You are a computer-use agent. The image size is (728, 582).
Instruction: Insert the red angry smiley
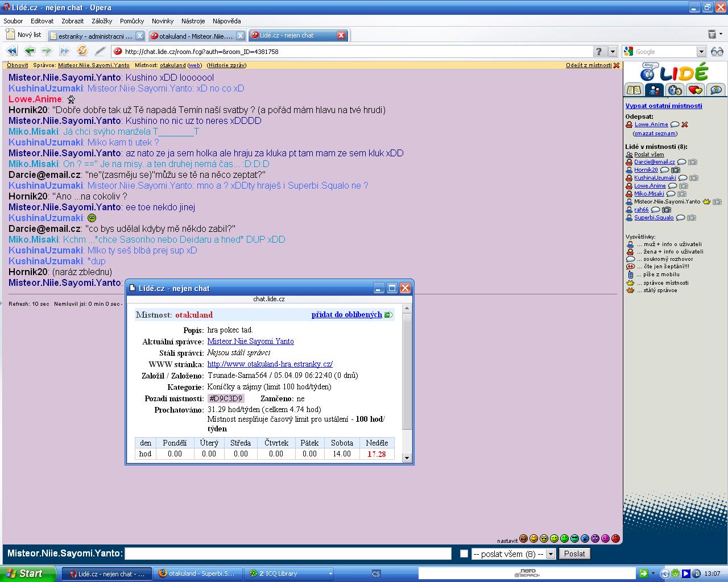(615, 539)
